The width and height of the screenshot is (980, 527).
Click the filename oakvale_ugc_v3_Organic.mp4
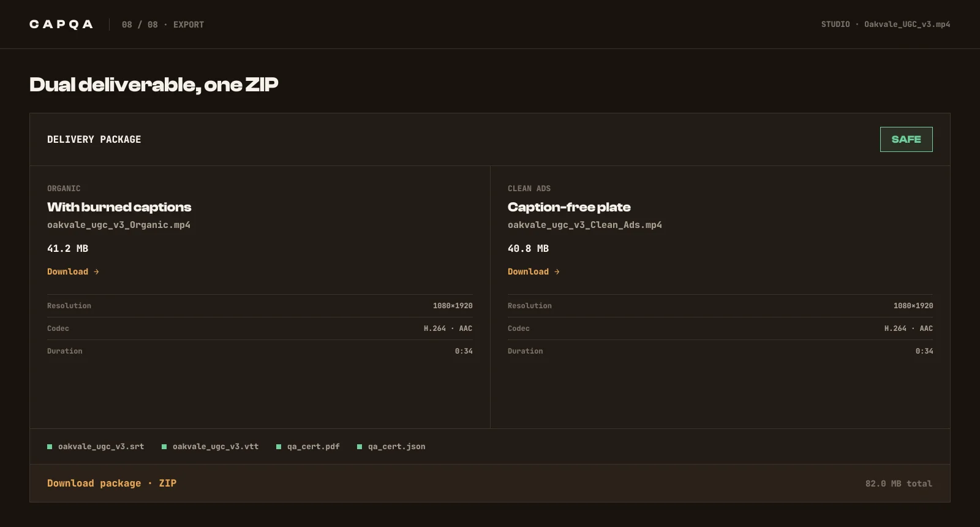pos(119,225)
